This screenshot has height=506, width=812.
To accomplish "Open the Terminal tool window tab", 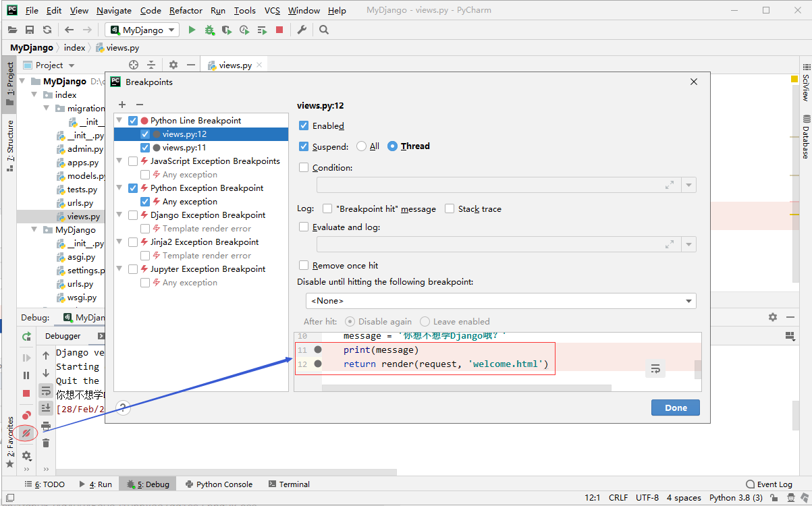I will click(x=289, y=484).
